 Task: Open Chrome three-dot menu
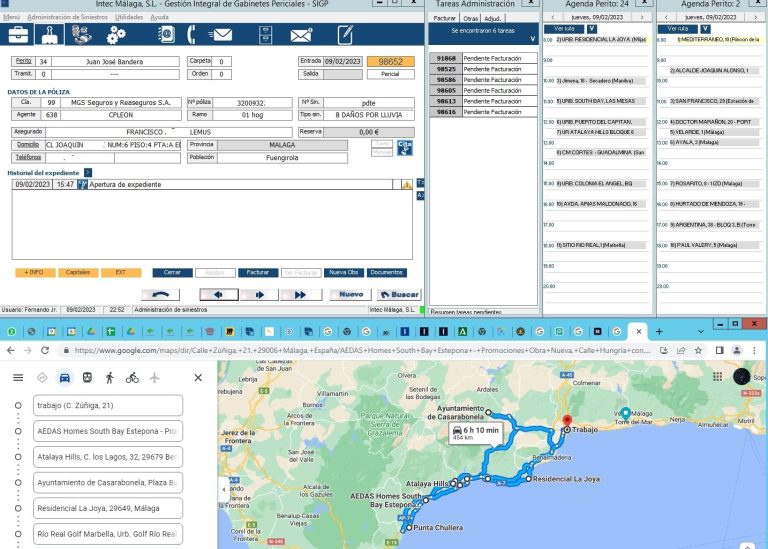coord(754,350)
